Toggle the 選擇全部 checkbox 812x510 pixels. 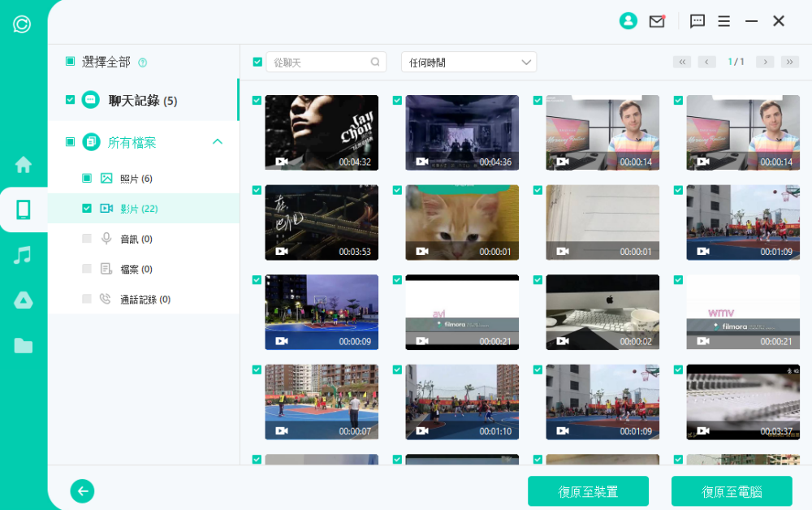pyautogui.click(x=71, y=62)
